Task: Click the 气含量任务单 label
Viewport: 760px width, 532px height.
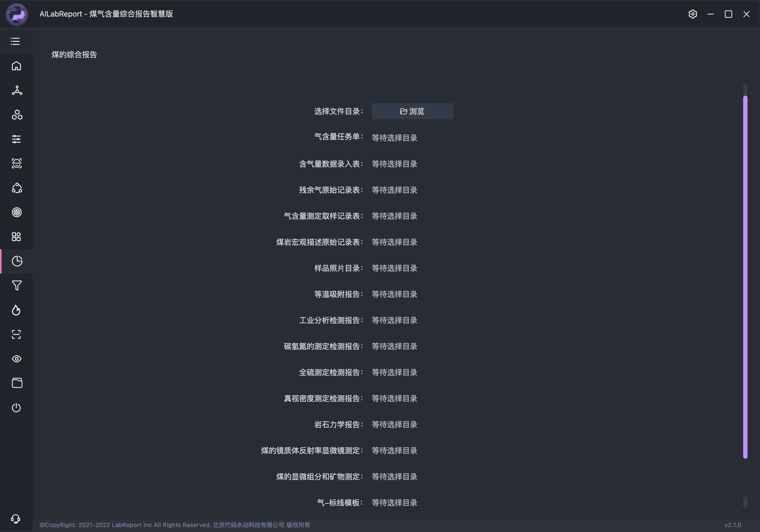Action: (338, 137)
